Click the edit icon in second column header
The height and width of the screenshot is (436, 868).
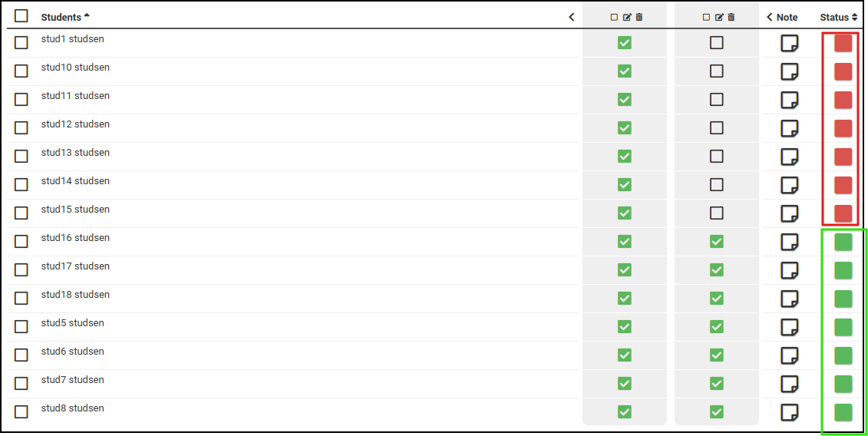[x=719, y=18]
